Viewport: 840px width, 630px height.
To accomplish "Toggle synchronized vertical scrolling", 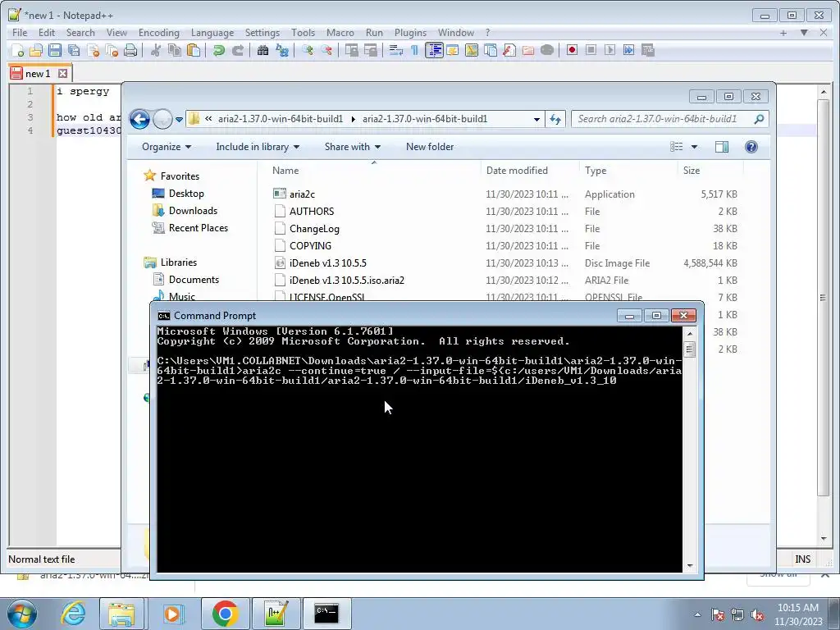I will 352,50.
